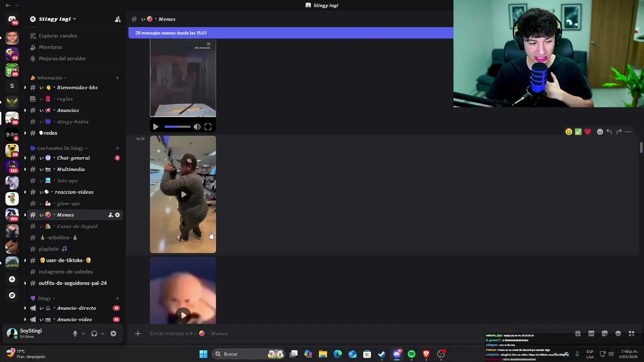Open user settings gear next to SoyStingi
Image resolution: width=644 pixels, height=362 pixels.
tap(113, 333)
